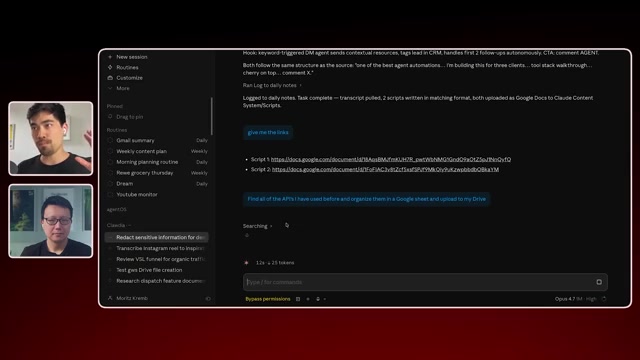This screenshot has width=640, height=360.
Task: Click the bottom webcam video thumbnail
Action: 51,221
